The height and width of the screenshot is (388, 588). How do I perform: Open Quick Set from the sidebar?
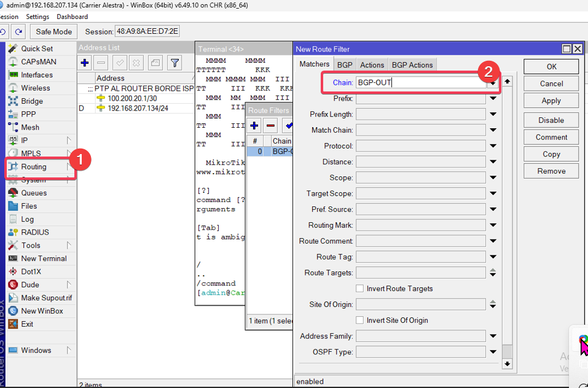point(37,49)
